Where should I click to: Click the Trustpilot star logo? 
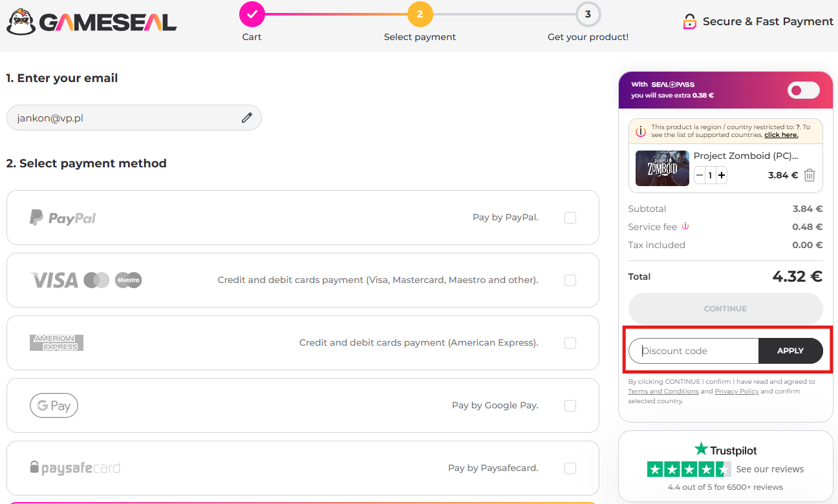(x=701, y=449)
